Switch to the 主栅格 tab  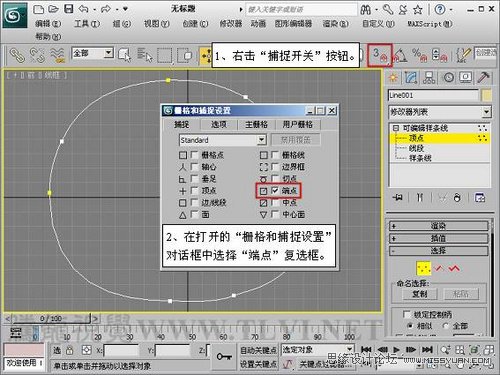(x=256, y=125)
